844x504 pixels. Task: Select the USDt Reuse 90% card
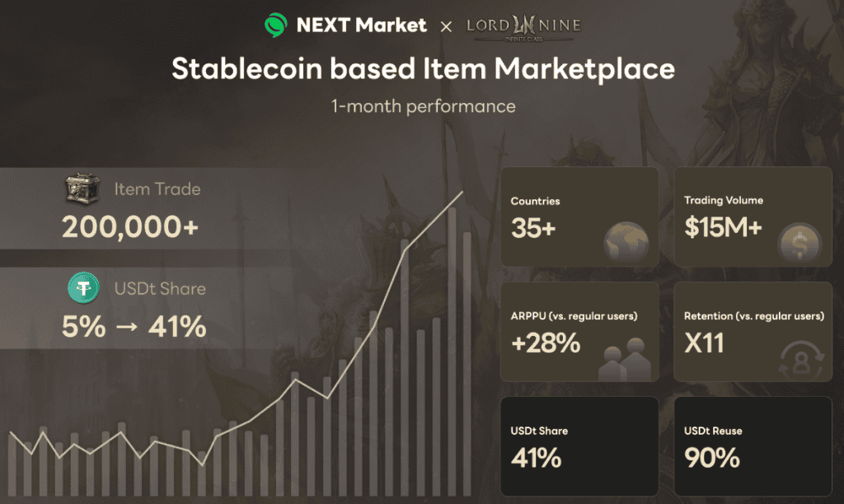click(753, 446)
